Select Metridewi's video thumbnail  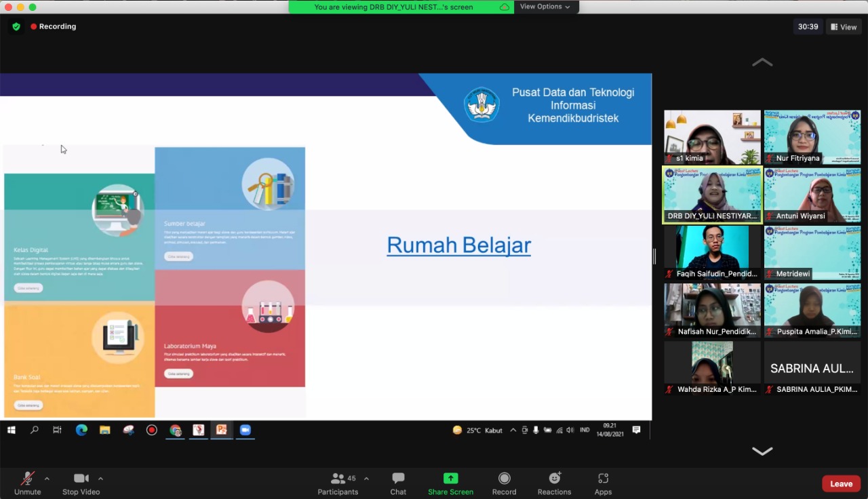(x=812, y=253)
